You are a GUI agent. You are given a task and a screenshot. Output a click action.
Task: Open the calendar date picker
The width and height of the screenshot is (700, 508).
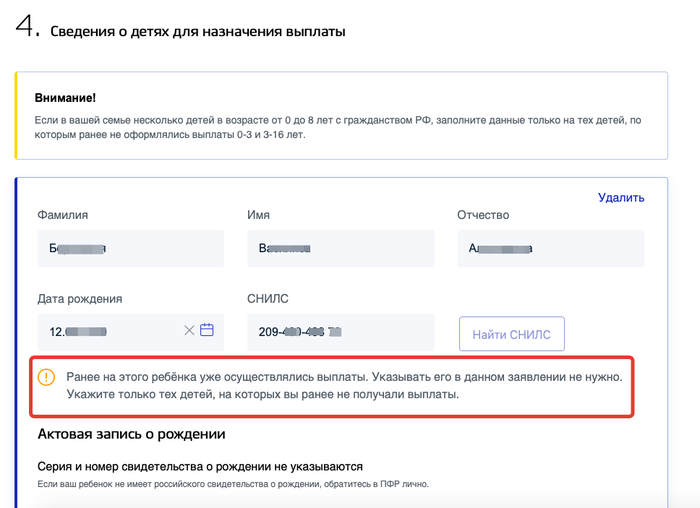(x=207, y=330)
